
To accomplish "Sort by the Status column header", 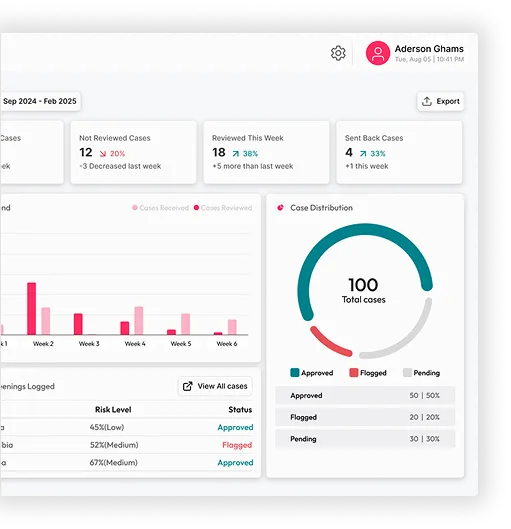I will click(240, 410).
